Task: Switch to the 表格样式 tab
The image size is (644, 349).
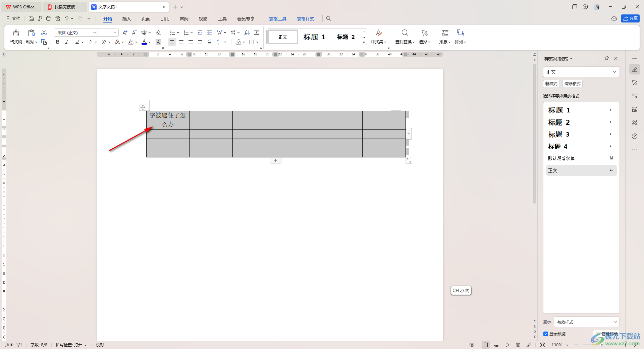Action: (306, 19)
